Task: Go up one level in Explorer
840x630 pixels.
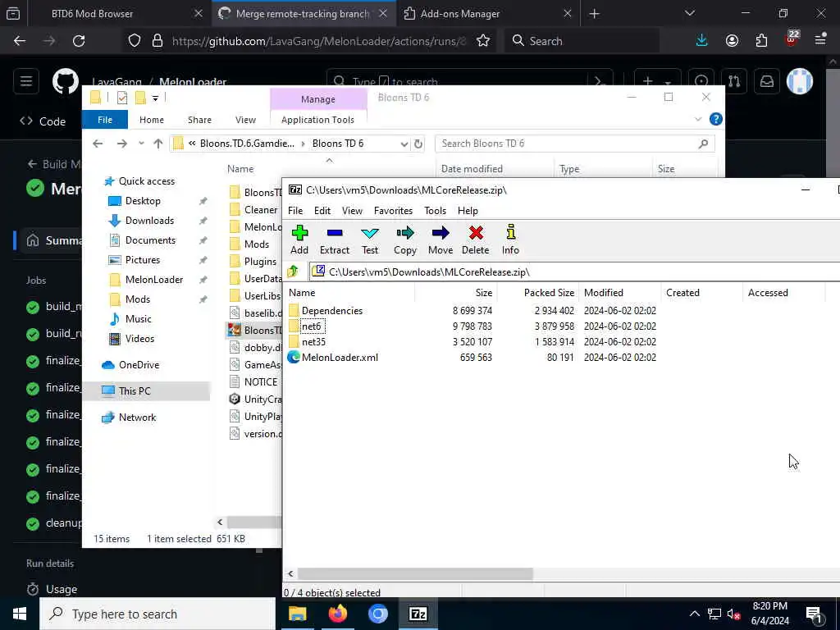Action: click(158, 144)
